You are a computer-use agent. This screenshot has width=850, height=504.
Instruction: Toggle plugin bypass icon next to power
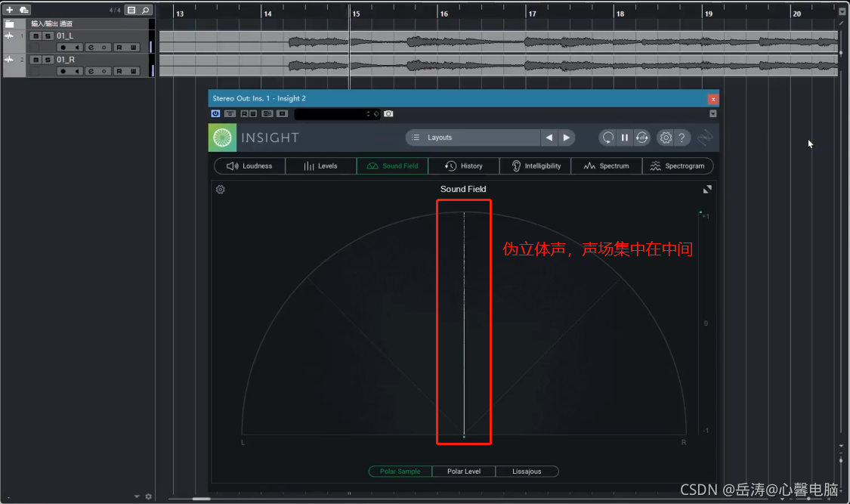click(x=230, y=114)
